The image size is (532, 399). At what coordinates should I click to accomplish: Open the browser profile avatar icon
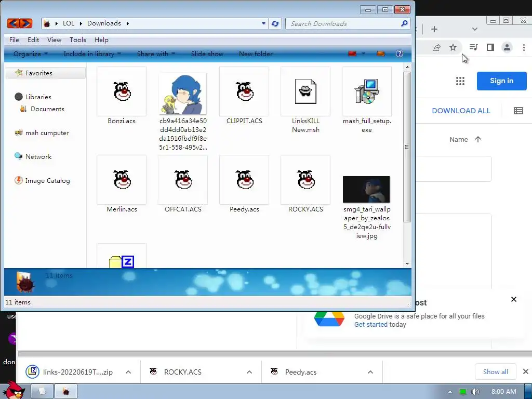tap(507, 47)
